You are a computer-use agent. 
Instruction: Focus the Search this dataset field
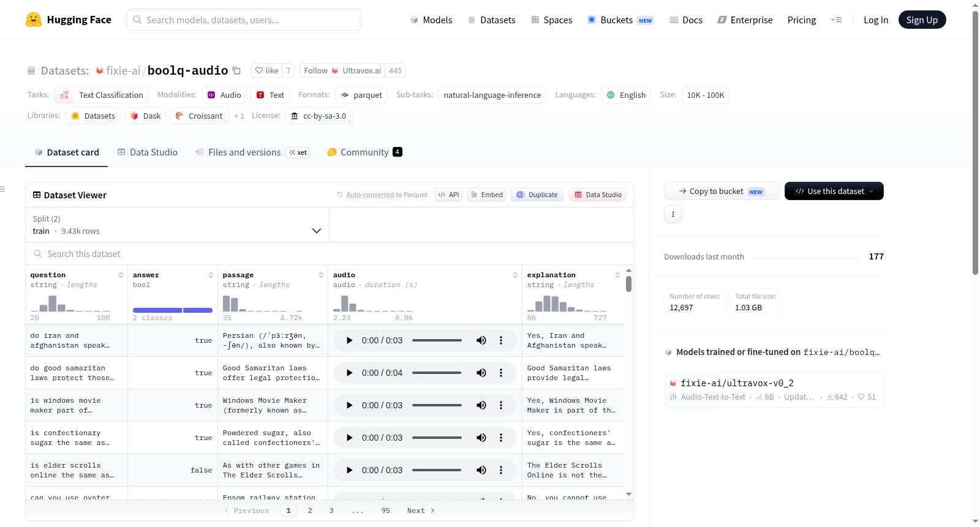pos(330,253)
